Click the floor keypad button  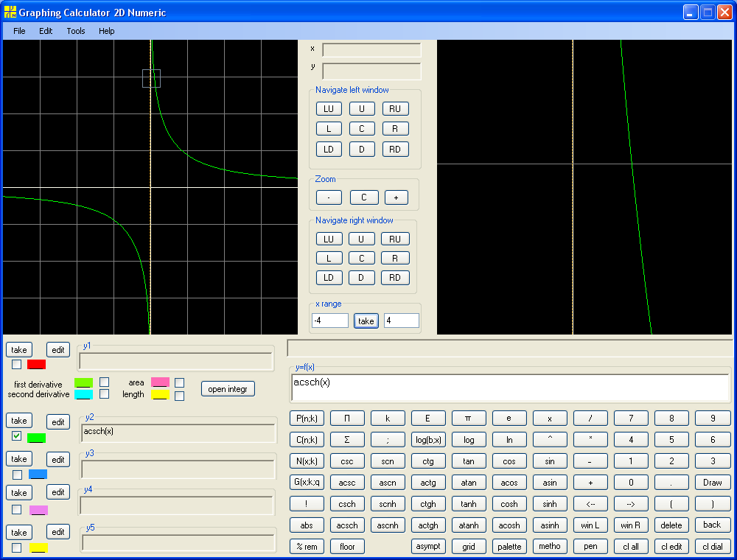347,547
